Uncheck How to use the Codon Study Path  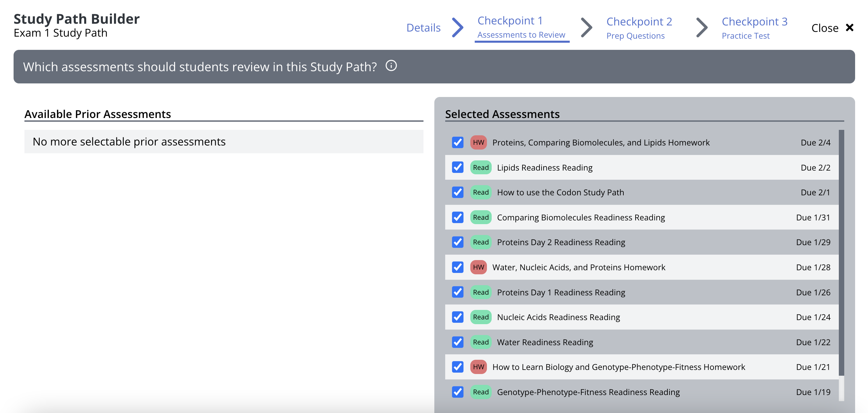[457, 192]
